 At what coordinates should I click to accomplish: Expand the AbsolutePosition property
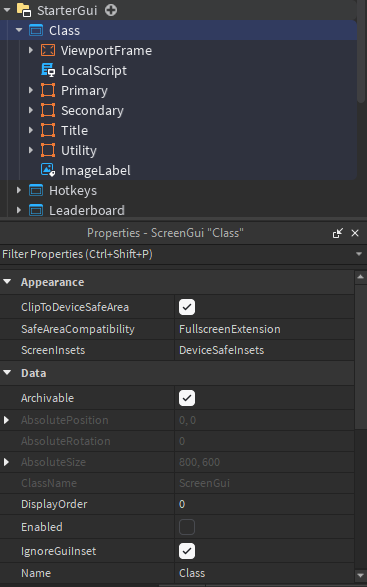[6, 420]
